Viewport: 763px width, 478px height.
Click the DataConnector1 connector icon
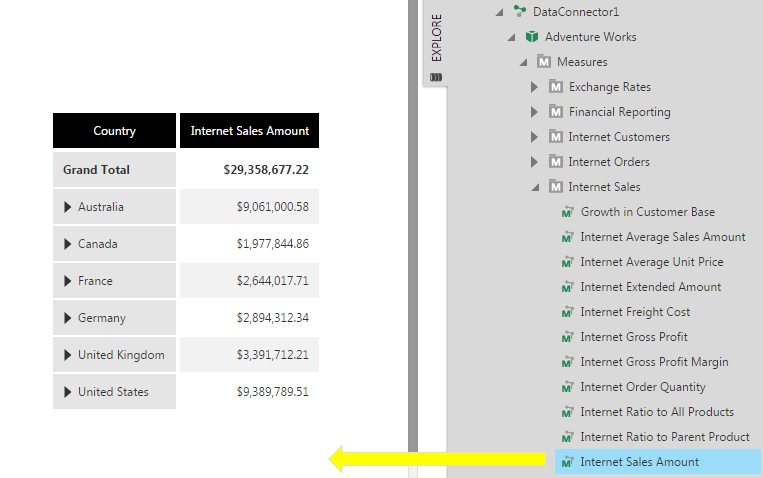coord(519,12)
